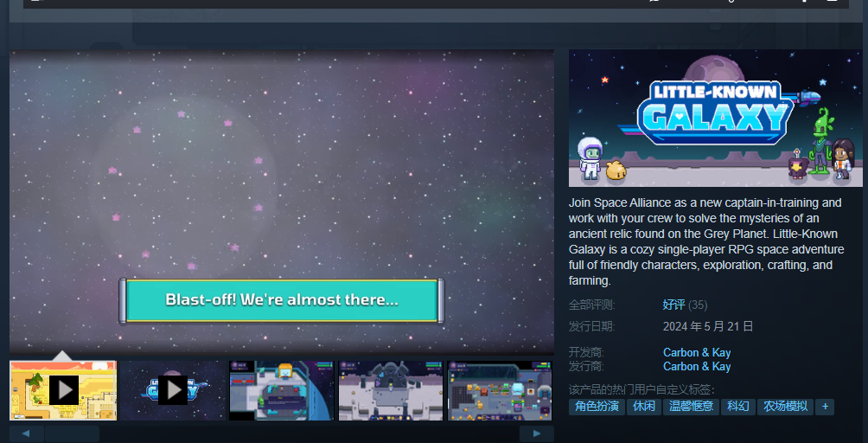Viewport: 868px width, 443px height.
Task: Click the 发行日期 label
Action: tap(591, 327)
